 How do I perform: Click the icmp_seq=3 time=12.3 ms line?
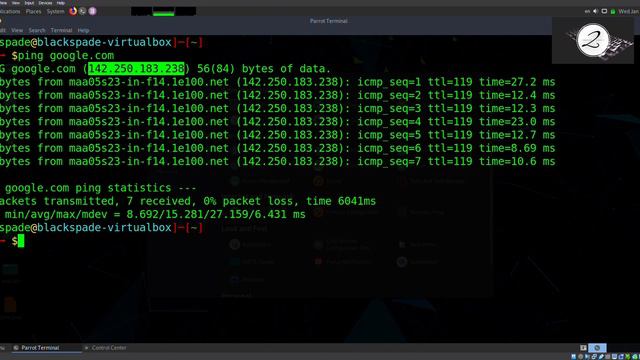pyautogui.click(x=278, y=109)
